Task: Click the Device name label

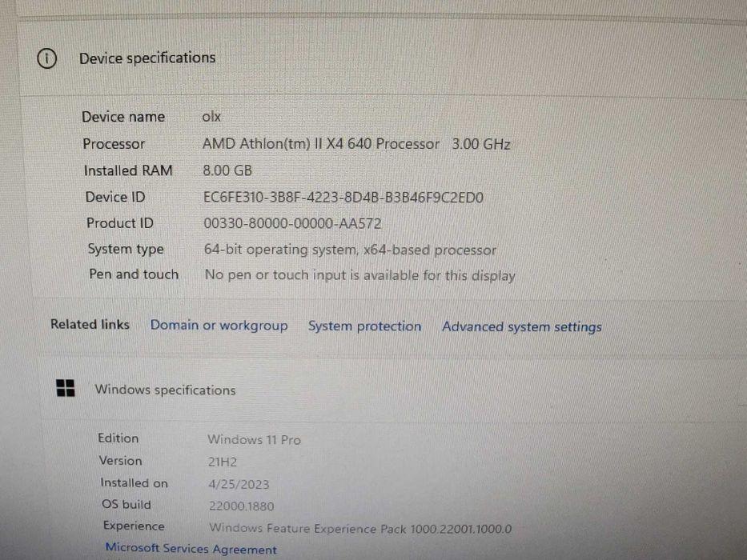Action: [x=123, y=117]
